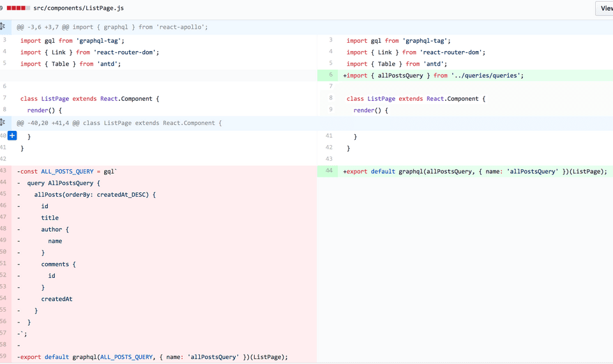
Task: Select added line 6 importing allPostsQuery
Action: [x=433, y=75]
